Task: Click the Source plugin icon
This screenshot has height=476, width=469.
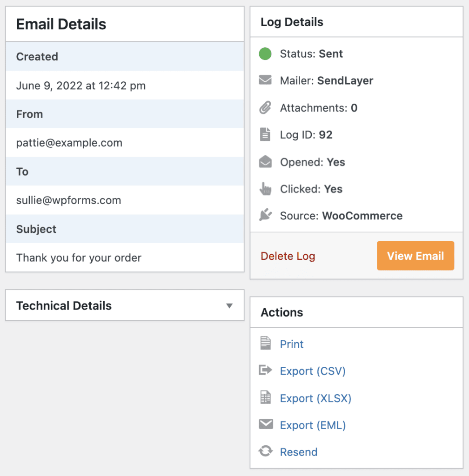Action: point(265,215)
